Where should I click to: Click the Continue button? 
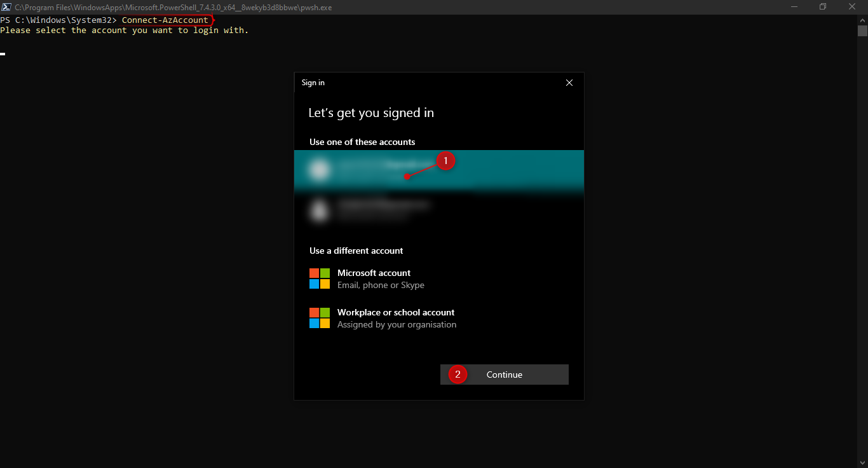pos(505,375)
